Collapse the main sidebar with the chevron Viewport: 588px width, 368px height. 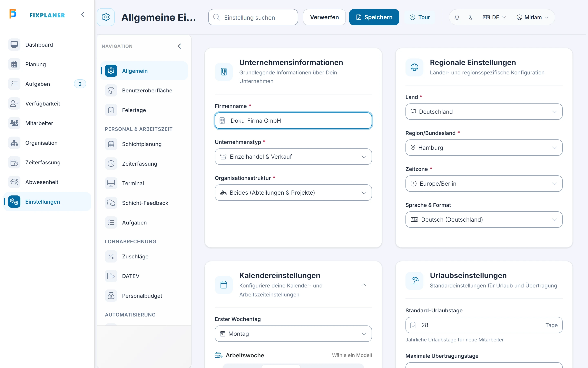[x=83, y=15]
